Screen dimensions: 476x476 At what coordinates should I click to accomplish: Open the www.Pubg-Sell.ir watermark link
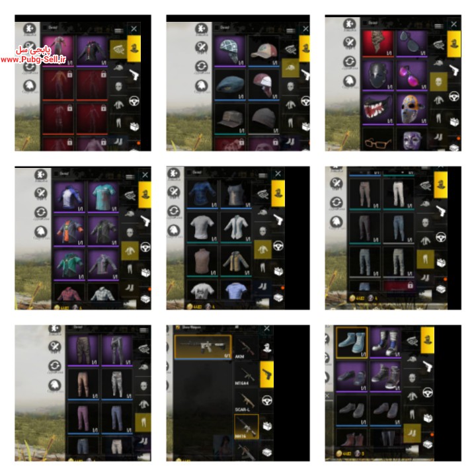34,59
